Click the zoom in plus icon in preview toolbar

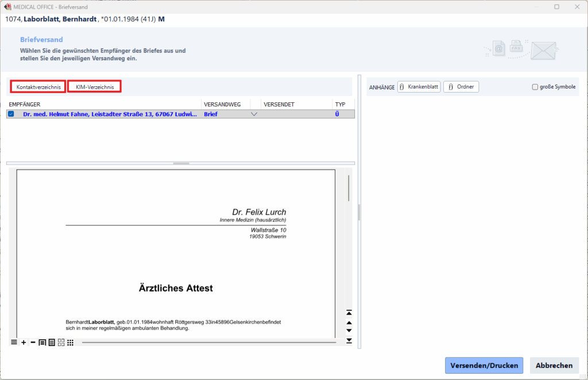[x=24, y=343]
